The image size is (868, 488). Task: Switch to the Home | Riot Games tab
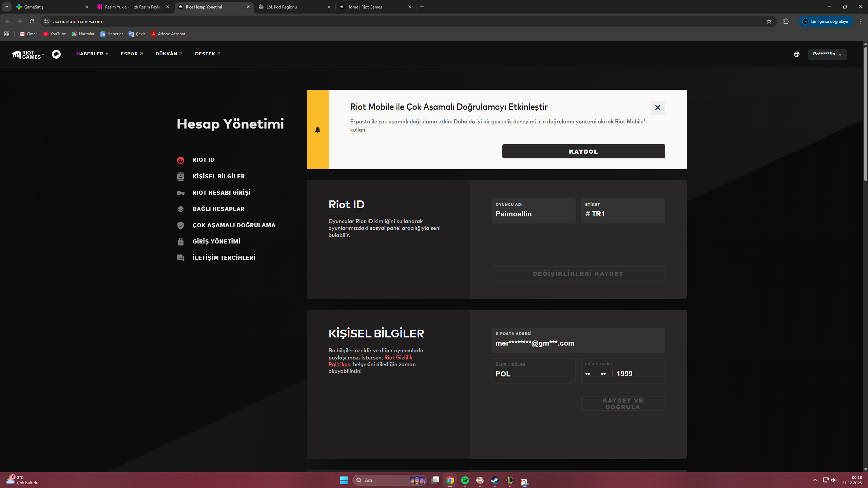tap(375, 7)
